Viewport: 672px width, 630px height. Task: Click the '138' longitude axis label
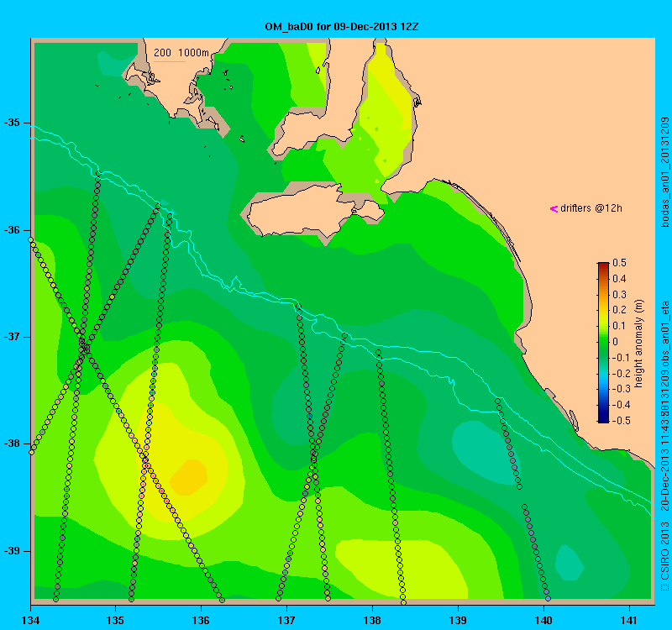click(372, 620)
